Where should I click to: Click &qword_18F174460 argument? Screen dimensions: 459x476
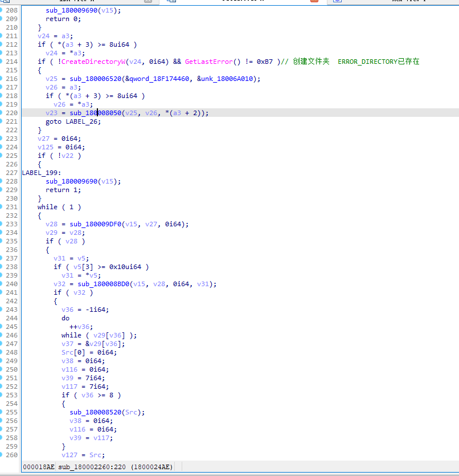[x=157, y=79]
